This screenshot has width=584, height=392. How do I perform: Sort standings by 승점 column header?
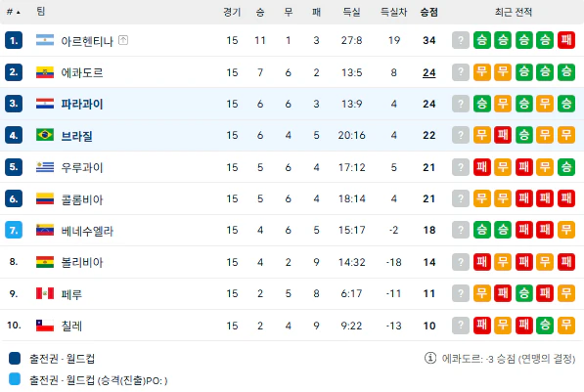tap(429, 13)
